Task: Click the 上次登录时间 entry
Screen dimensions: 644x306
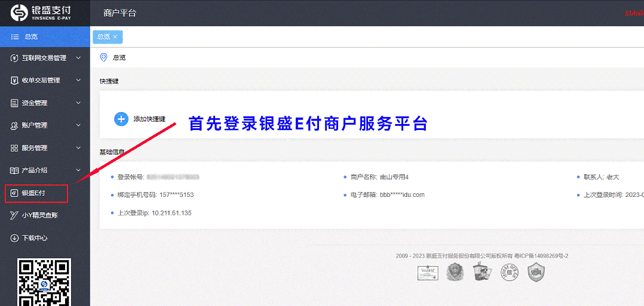Action: (614, 195)
